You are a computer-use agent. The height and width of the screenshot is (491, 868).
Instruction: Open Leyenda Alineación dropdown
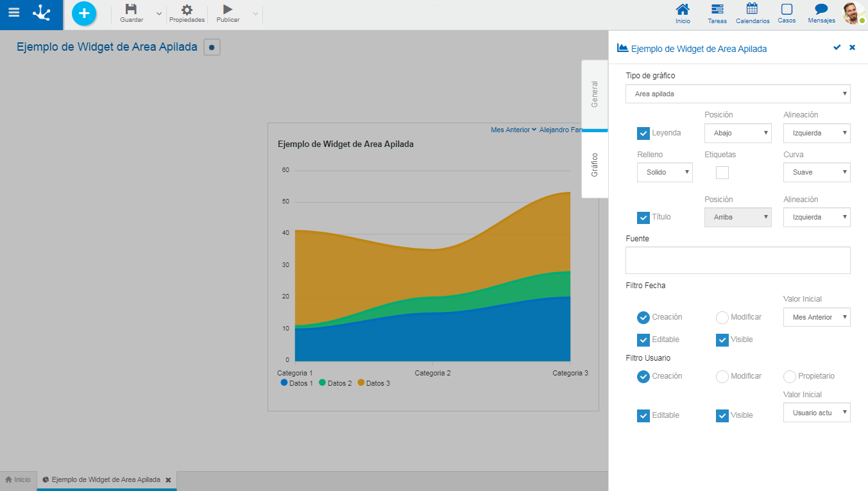(x=817, y=133)
